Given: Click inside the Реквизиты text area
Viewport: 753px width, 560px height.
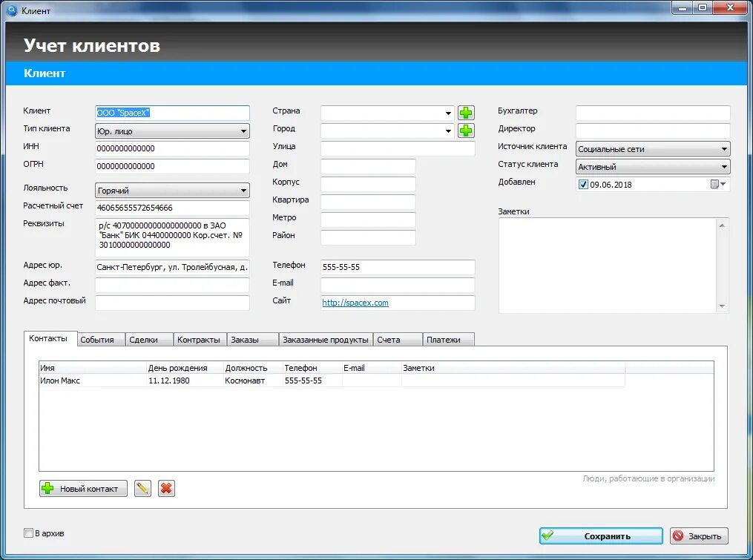Looking at the screenshot, I should point(172,237).
